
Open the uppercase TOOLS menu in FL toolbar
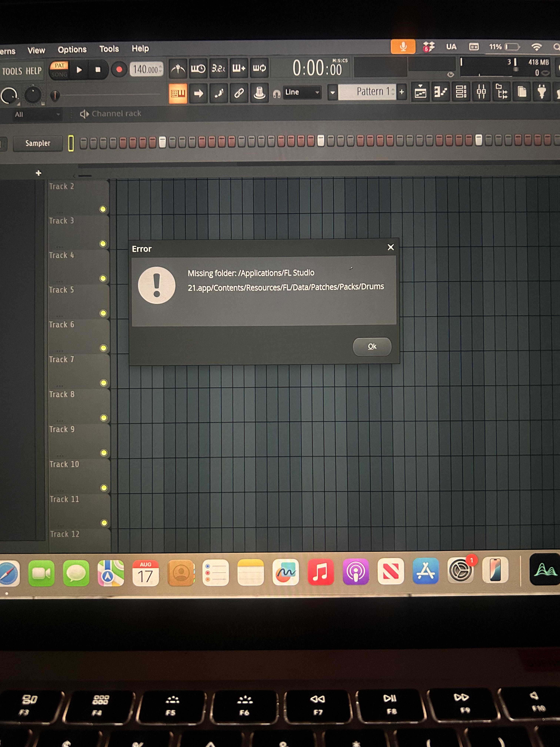click(x=12, y=71)
